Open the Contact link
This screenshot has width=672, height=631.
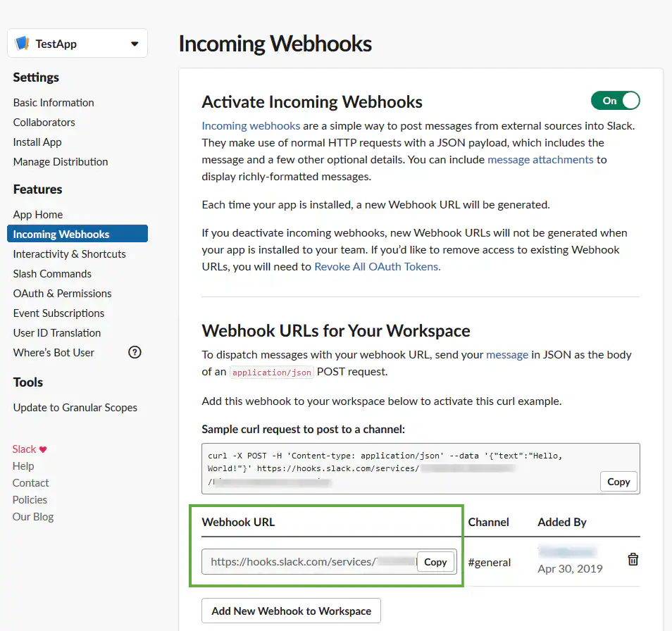click(x=30, y=483)
